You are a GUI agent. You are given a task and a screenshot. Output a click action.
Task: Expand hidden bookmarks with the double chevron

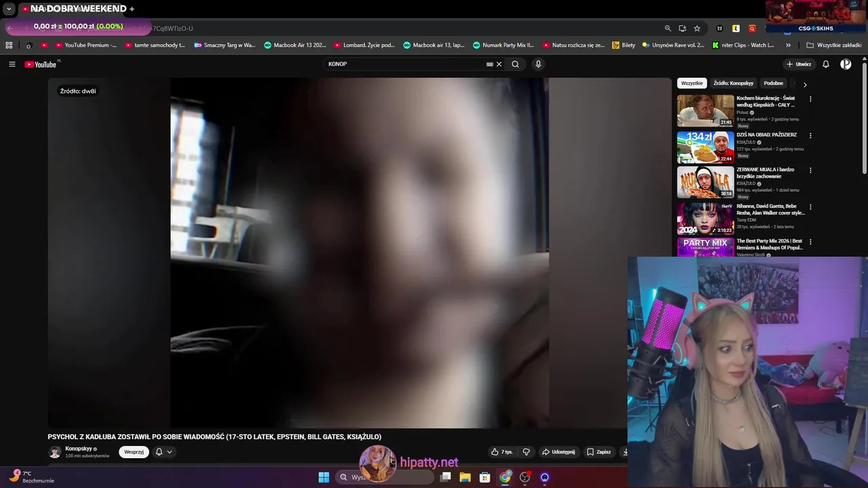pos(788,45)
